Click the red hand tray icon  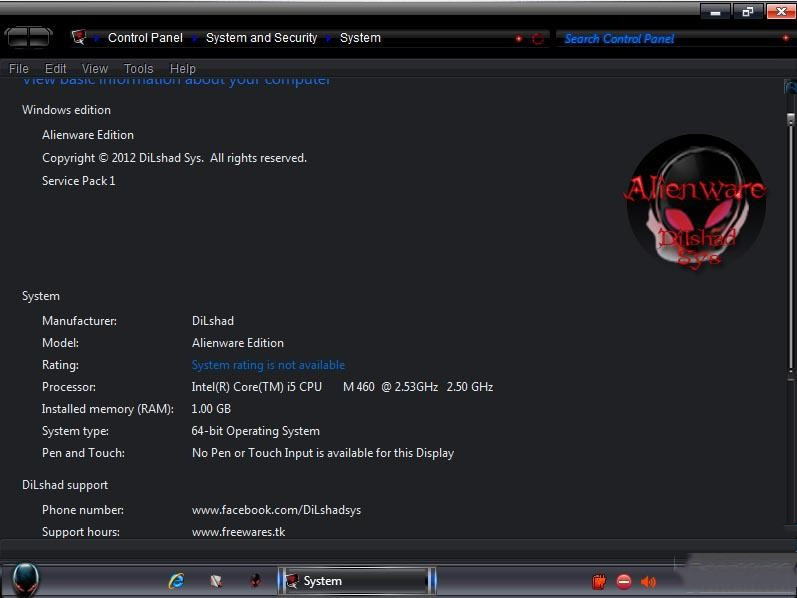coord(599,581)
